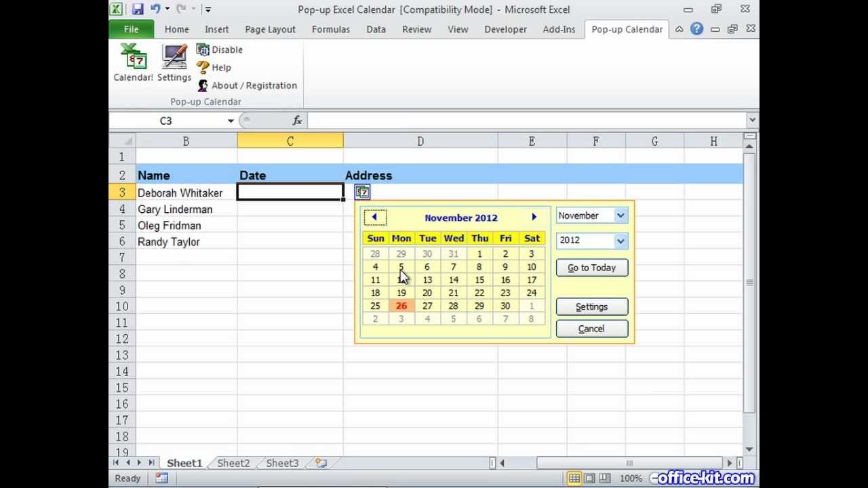Switch to Normal view in the status bar

[x=574, y=479]
